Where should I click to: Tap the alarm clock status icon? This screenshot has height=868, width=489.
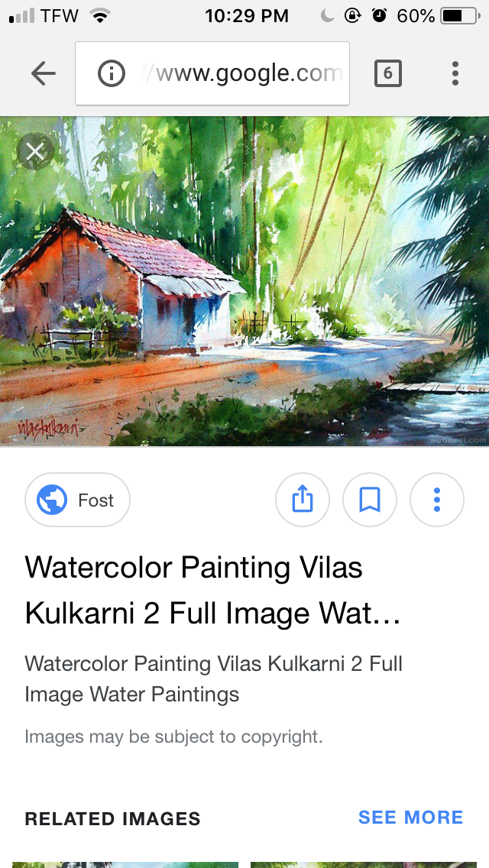tap(379, 15)
